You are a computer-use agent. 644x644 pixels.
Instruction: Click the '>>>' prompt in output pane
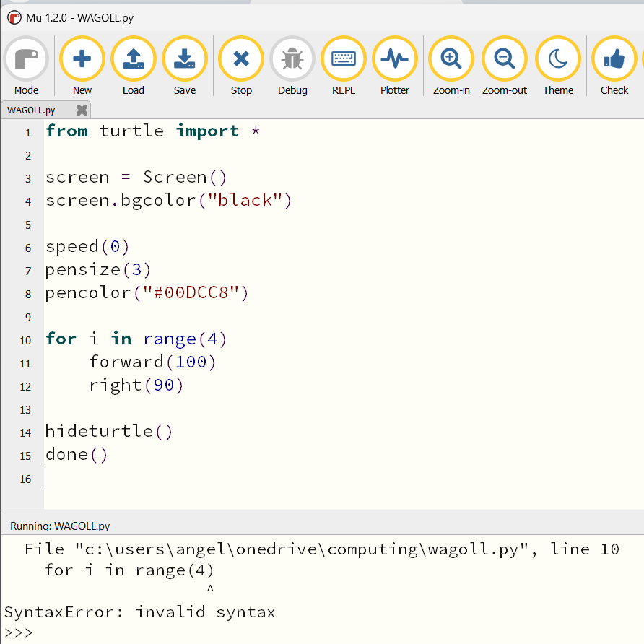coord(18,632)
